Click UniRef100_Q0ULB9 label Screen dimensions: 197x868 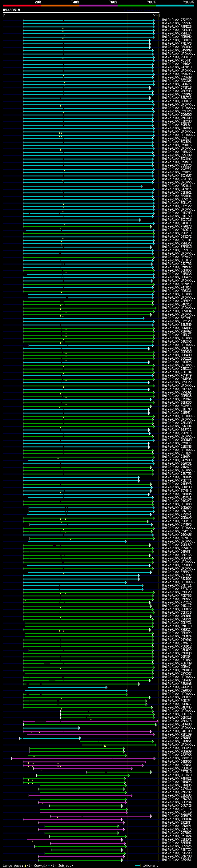point(177,545)
